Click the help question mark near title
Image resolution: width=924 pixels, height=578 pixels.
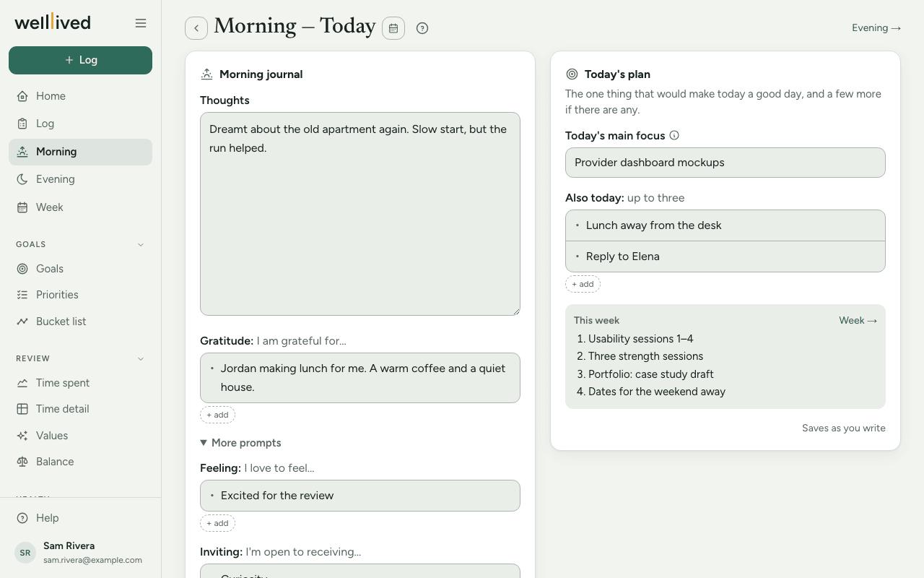[422, 28]
